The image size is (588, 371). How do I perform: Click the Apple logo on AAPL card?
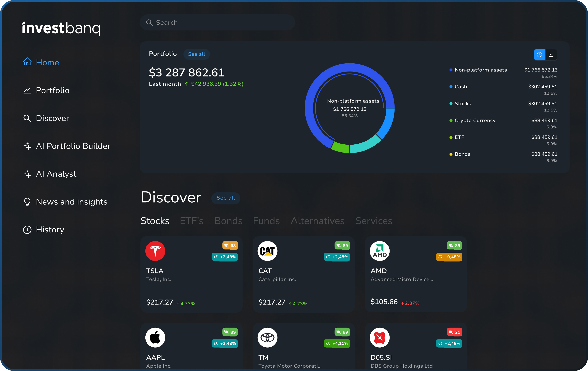tap(155, 338)
